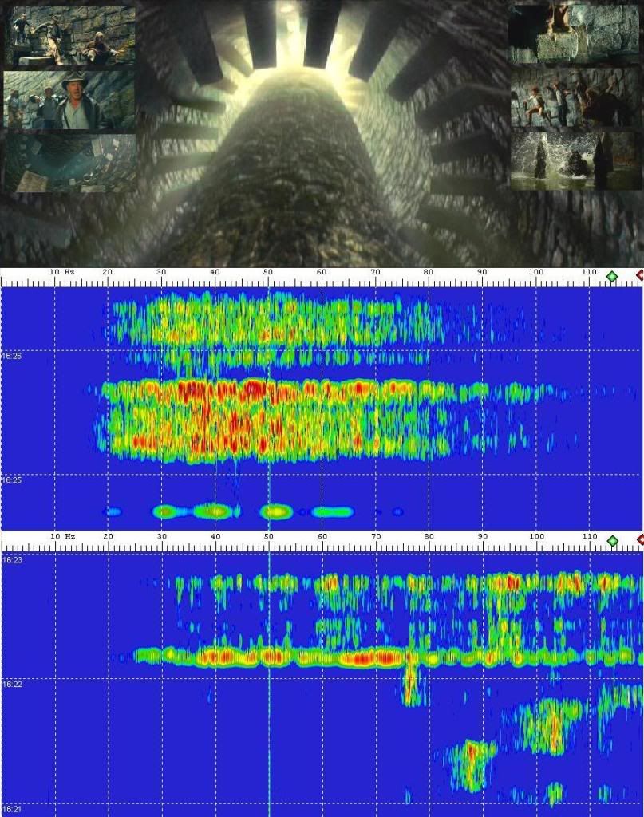
Task: Open the left thumbnail looking down the shaft
Action: click(x=69, y=164)
